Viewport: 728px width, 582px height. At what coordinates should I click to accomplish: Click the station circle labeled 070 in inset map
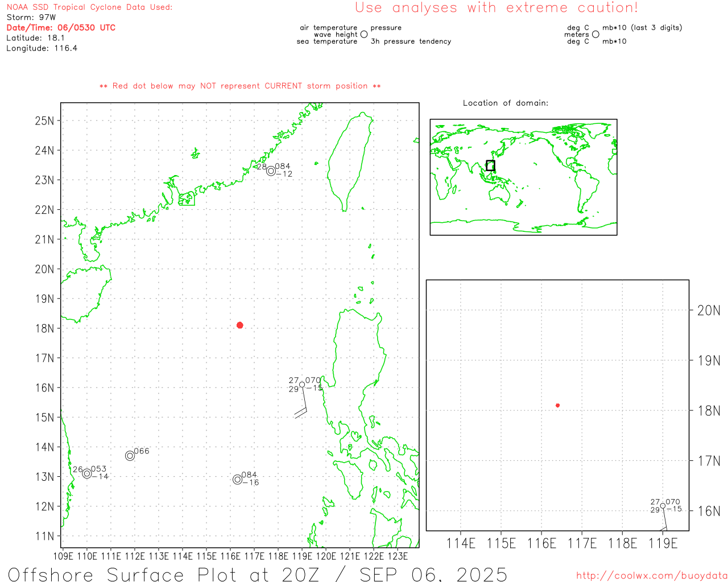[x=663, y=506]
